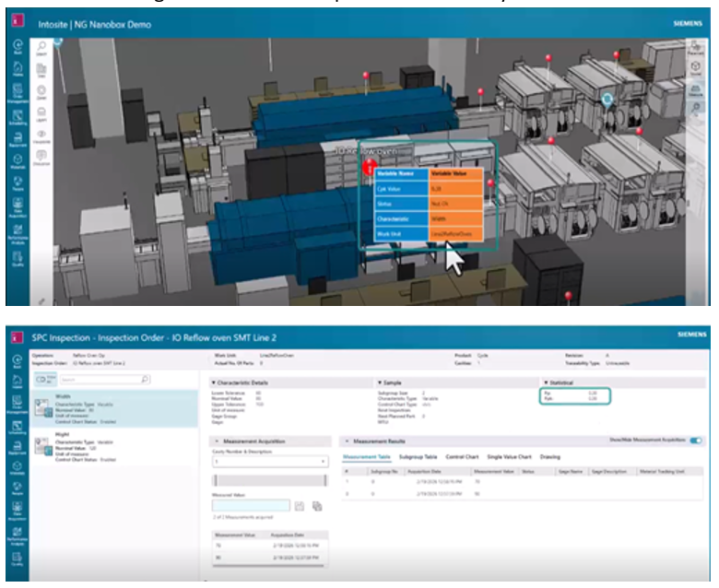Switch to the Control Chart tab
The height and width of the screenshot is (588, 719).
[462, 457]
